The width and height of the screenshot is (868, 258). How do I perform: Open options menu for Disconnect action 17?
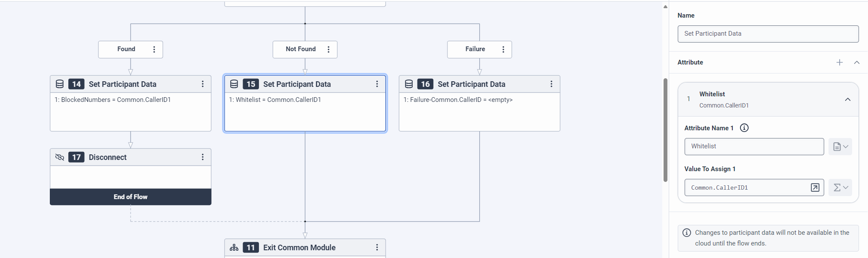coord(203,157)
